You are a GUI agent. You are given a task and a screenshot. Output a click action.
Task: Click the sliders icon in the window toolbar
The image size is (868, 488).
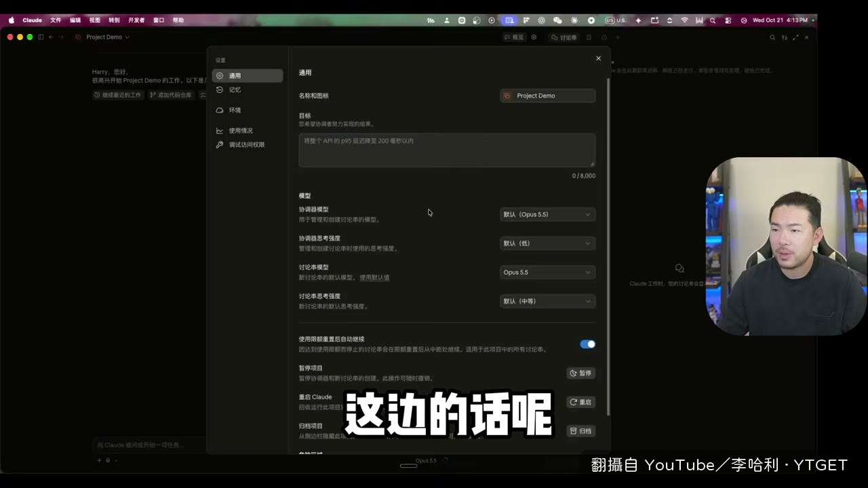[x=785, y=37]
